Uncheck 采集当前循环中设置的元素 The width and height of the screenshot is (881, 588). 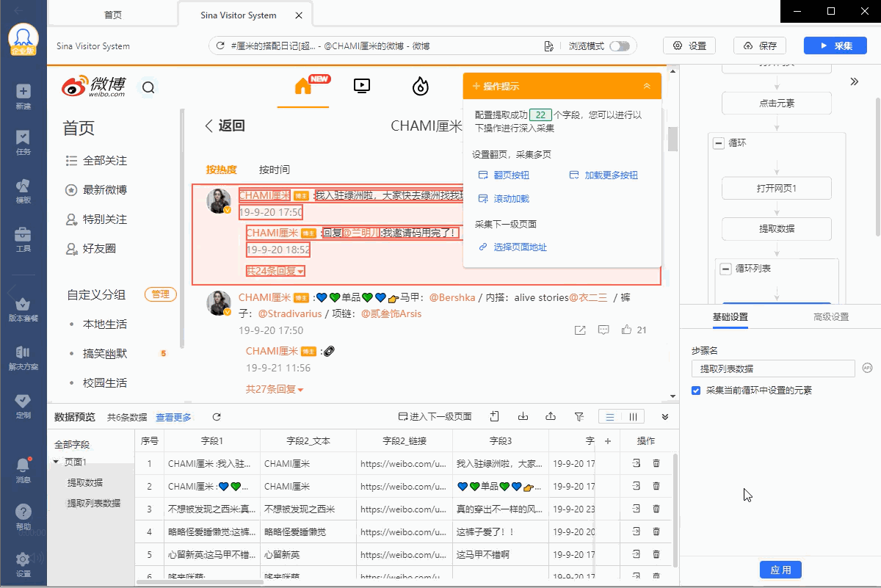tap(696, 391)
